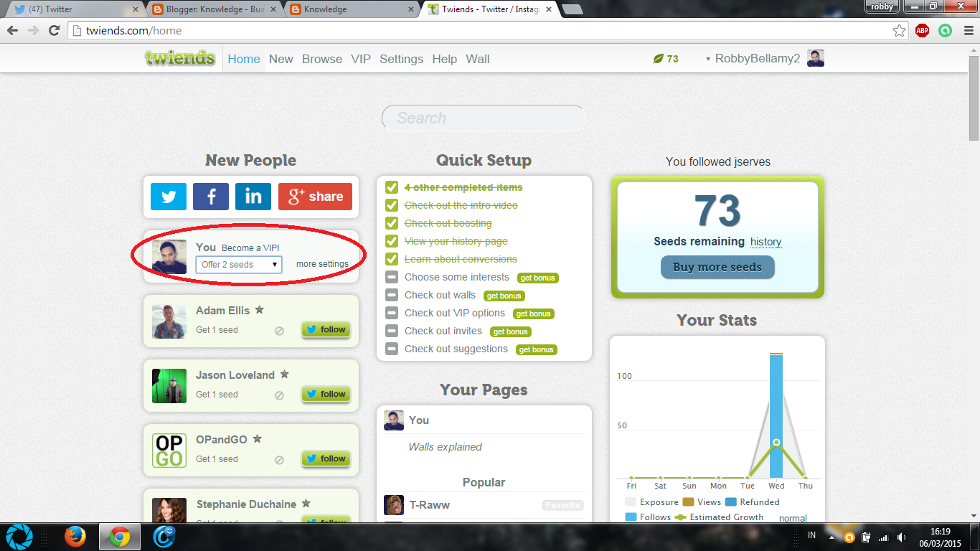Toggle the Views legend swatch
The image size is (980, 551).
point(688,502)
